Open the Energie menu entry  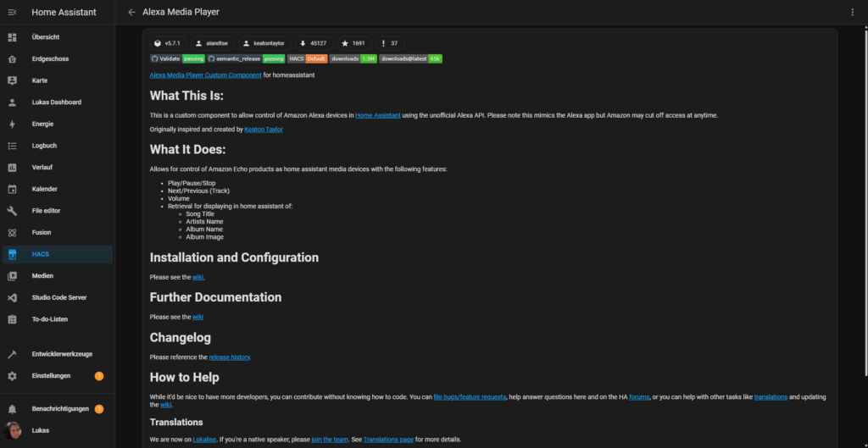[58, 124]
